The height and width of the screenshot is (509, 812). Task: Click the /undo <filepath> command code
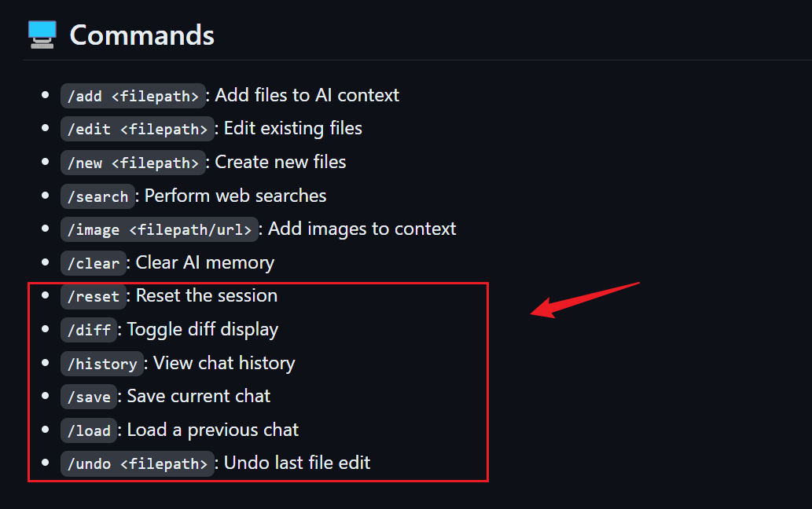click(138, 463)
